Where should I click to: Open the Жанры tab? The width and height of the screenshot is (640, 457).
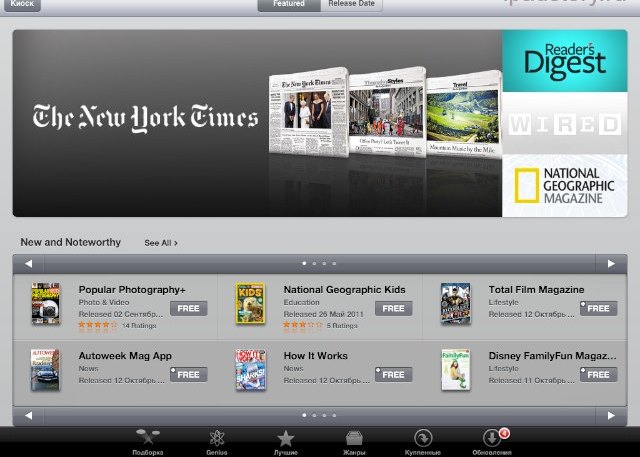[x=354, y=442]
